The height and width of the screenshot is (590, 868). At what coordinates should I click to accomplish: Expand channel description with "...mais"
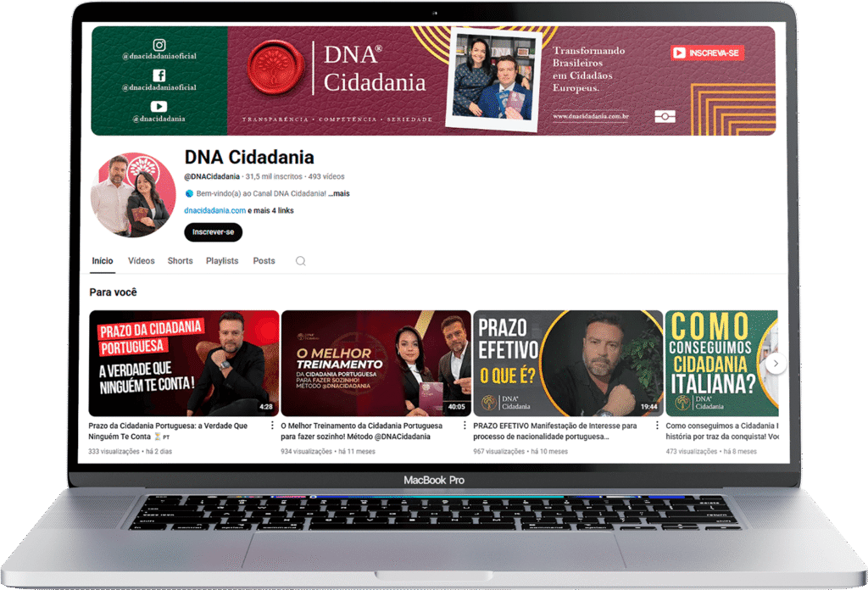pos(339,193)
